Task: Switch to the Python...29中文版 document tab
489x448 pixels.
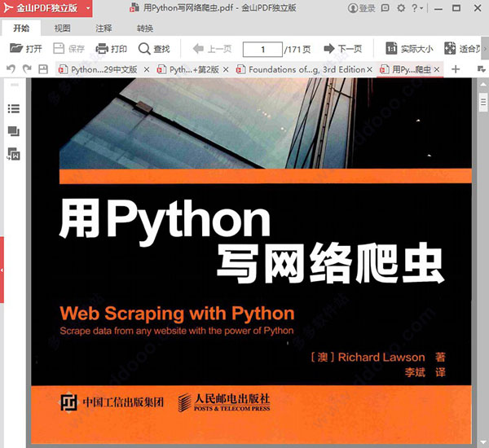Action: click(x=99, y=69)
